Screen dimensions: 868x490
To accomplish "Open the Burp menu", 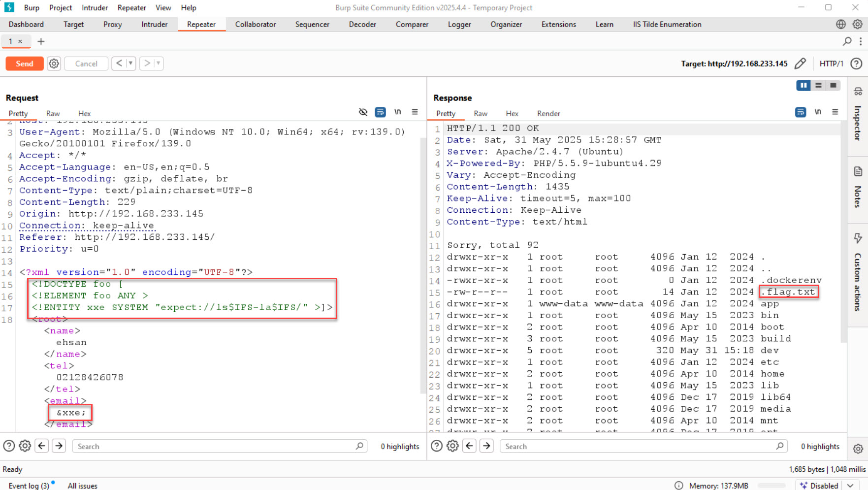I will pos(32,7).
